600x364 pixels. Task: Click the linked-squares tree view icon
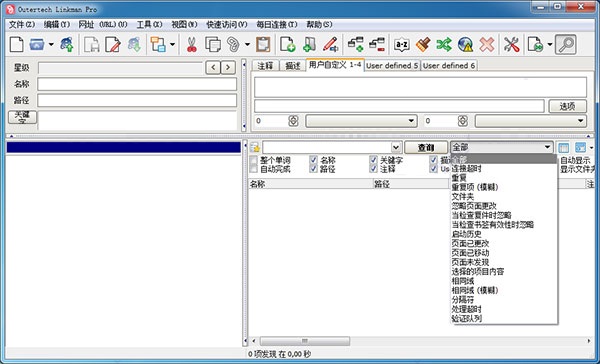tap(158, 44)
